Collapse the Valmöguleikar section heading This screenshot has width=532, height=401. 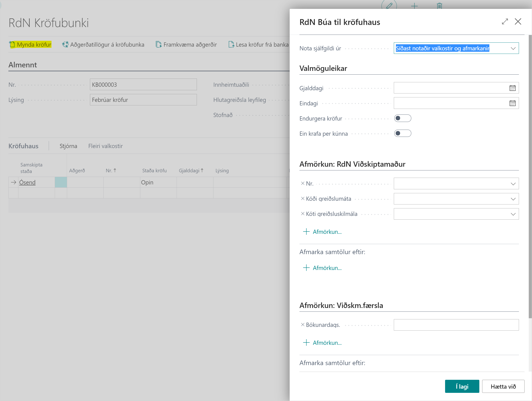click(323, 68)
